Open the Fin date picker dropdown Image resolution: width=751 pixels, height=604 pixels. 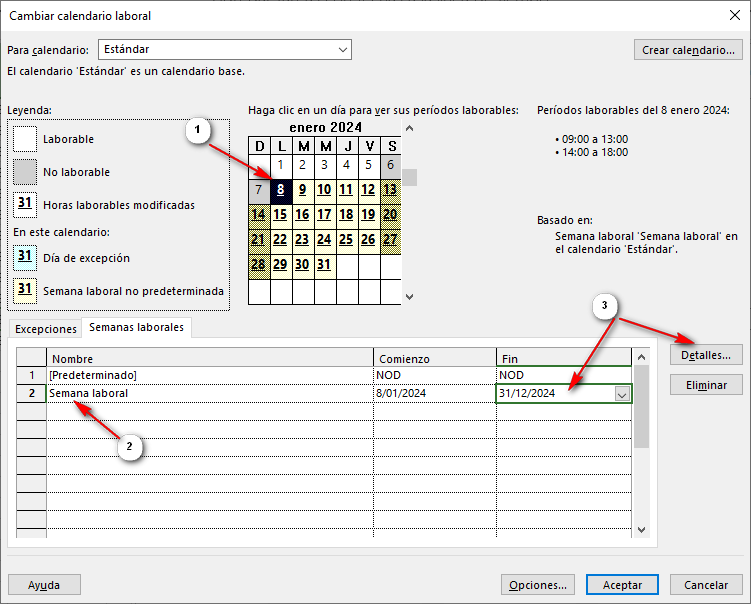(x=622, y=394)
